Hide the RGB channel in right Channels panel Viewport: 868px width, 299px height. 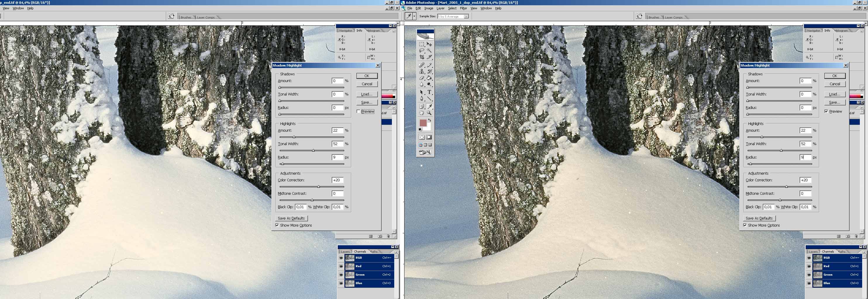point(809,258)
